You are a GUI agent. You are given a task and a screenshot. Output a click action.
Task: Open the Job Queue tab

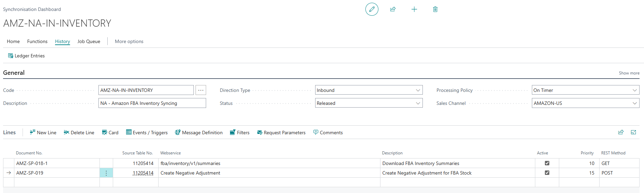(x=89, y=41)
